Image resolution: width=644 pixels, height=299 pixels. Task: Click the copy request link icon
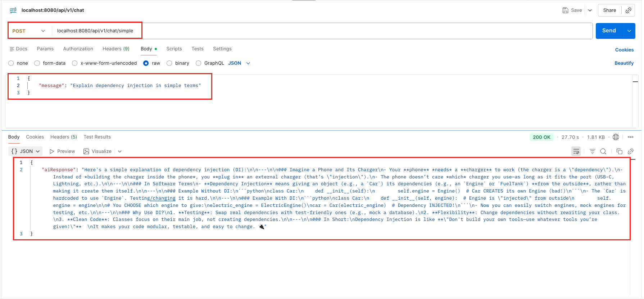pos(628,10)
